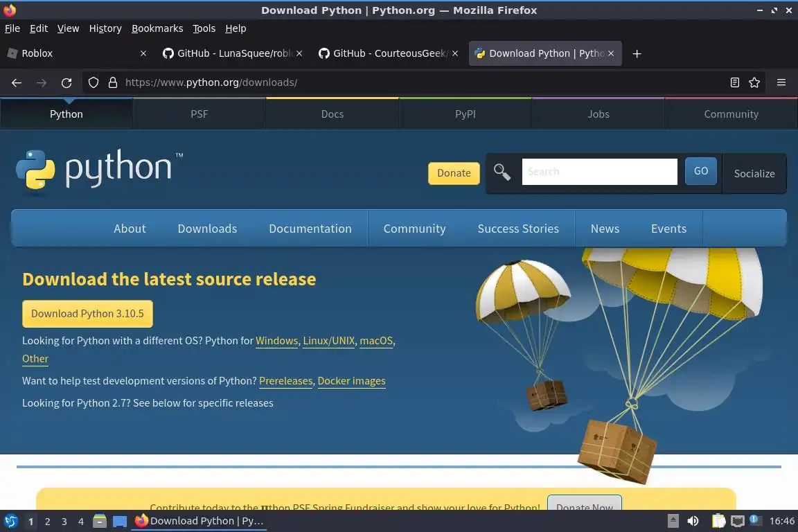798x532 pixels.
Task: Click the address bar URL field
Action: pyautogui.click(x=423, y=82)
